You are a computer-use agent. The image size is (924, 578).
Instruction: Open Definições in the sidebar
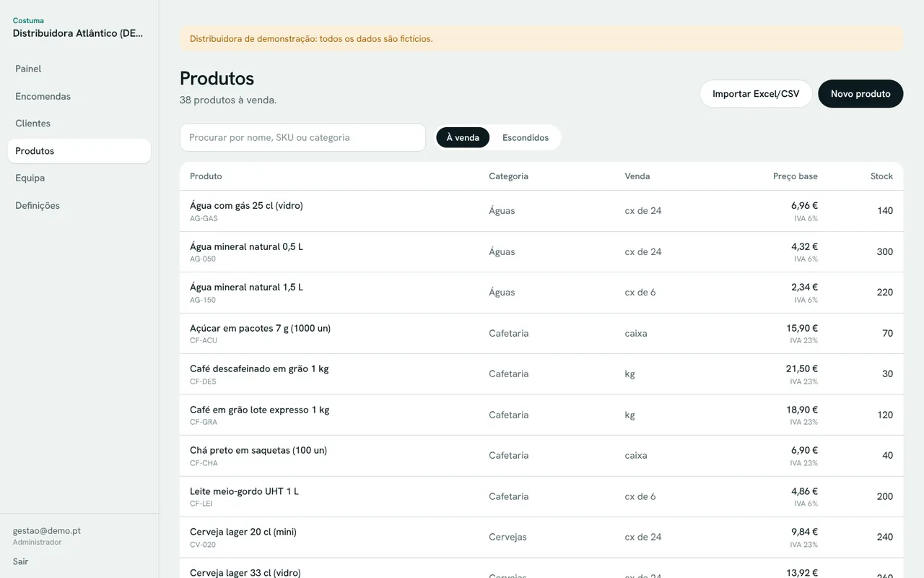point(79,205)
